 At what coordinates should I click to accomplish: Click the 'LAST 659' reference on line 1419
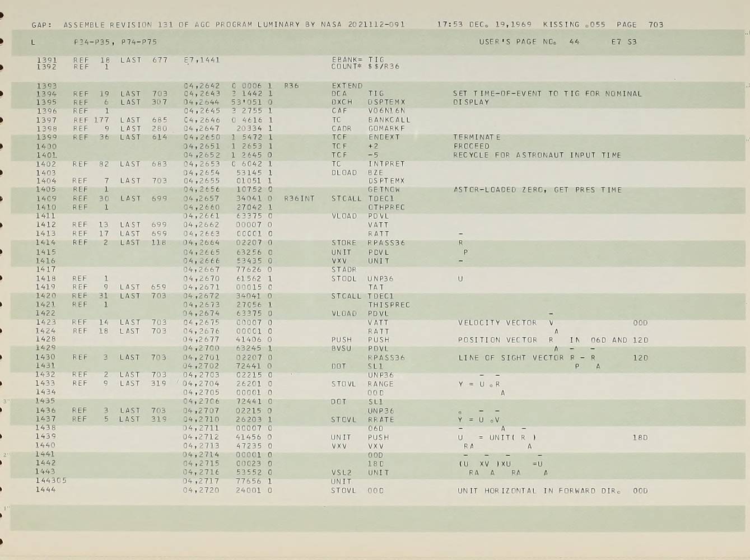pos(143,287)
